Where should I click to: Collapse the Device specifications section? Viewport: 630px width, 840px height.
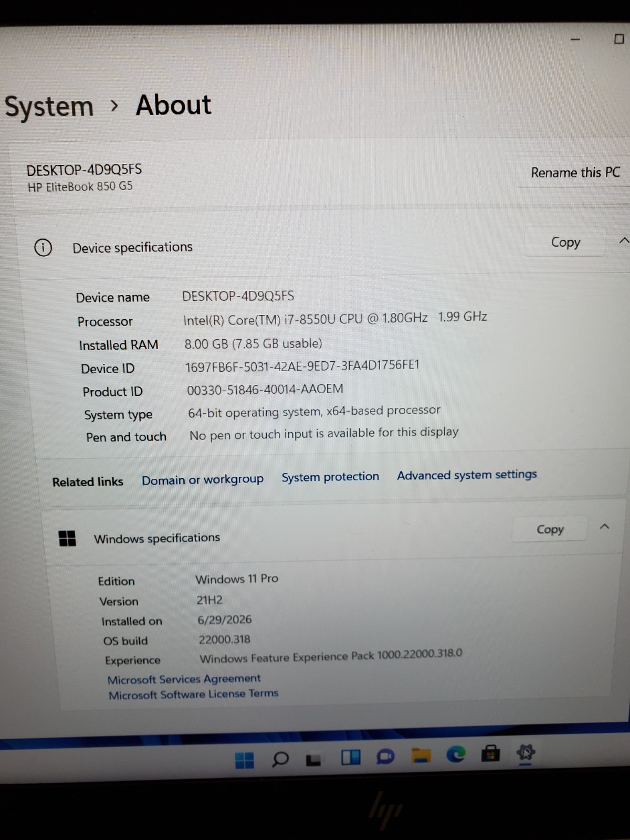623,240
